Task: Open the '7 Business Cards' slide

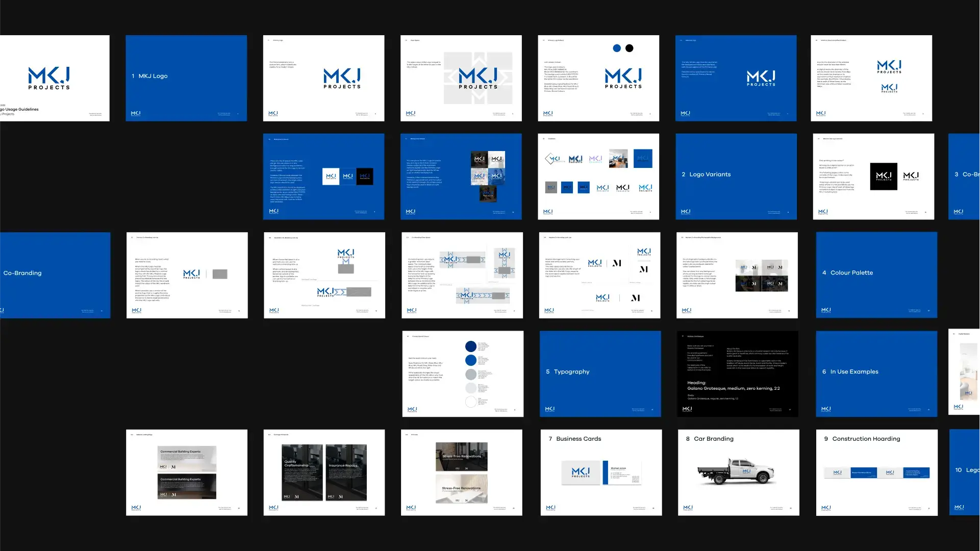Action: (601, 472)
